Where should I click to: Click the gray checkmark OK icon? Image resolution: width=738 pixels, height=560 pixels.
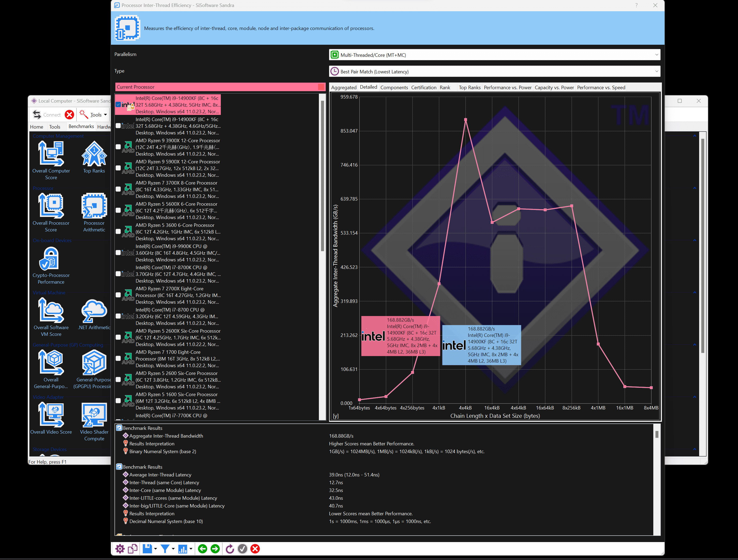(x=243, y=549)
